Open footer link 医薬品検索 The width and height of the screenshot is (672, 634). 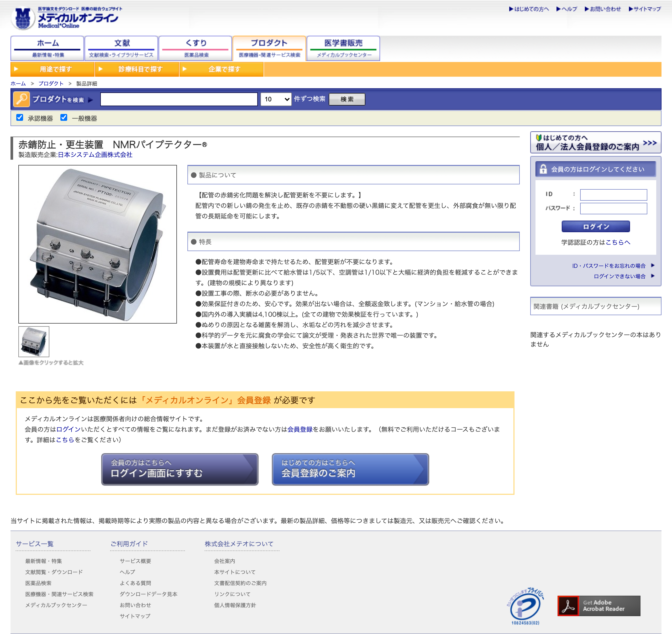coord(39,583)
